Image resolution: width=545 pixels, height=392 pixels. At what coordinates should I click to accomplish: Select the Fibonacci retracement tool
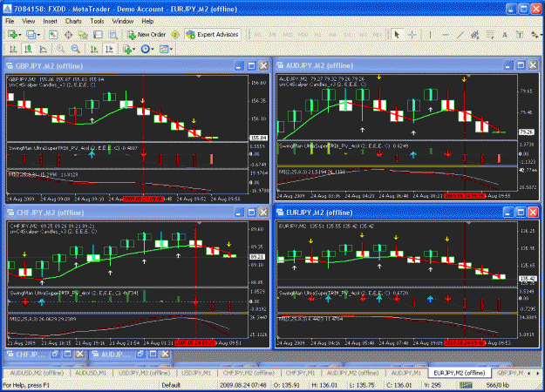click(490, 34)
